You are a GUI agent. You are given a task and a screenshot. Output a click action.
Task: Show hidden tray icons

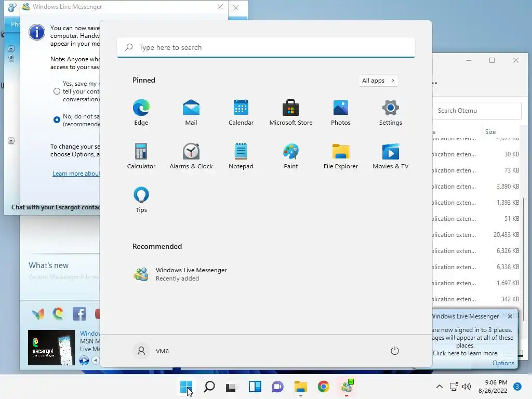click(x=440, y=387)
